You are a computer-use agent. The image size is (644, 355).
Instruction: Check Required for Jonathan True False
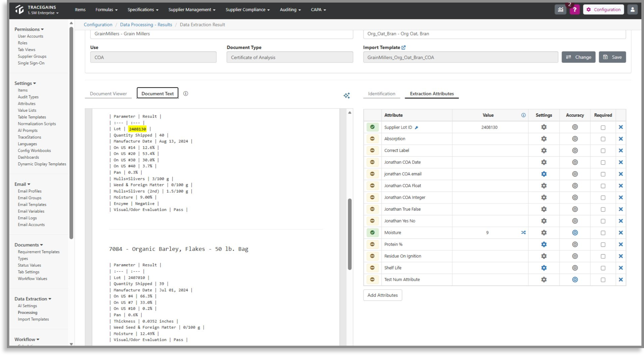click(603, 210)
